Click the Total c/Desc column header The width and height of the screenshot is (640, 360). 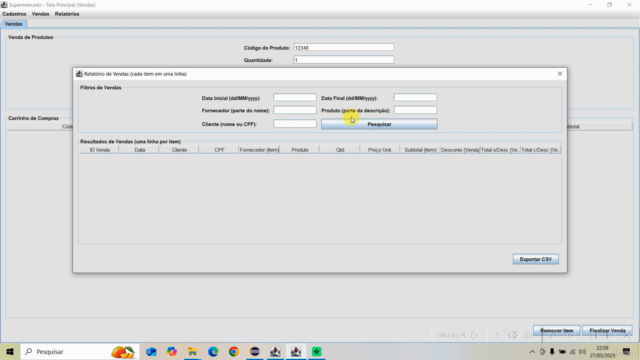(x=540, y=150)
